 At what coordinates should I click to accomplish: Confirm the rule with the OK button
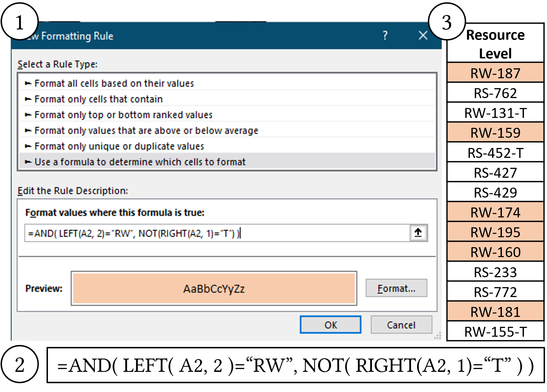point(330,325)
